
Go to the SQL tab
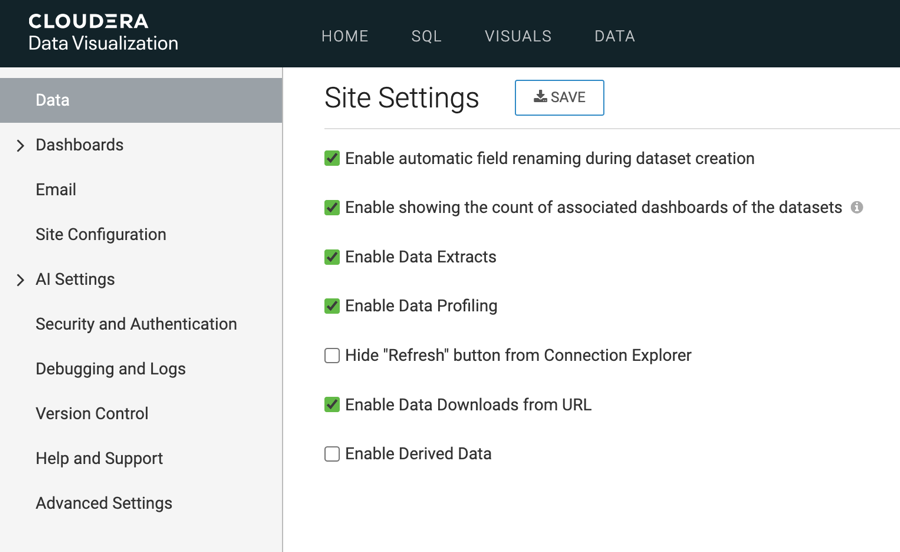point(426,36)
